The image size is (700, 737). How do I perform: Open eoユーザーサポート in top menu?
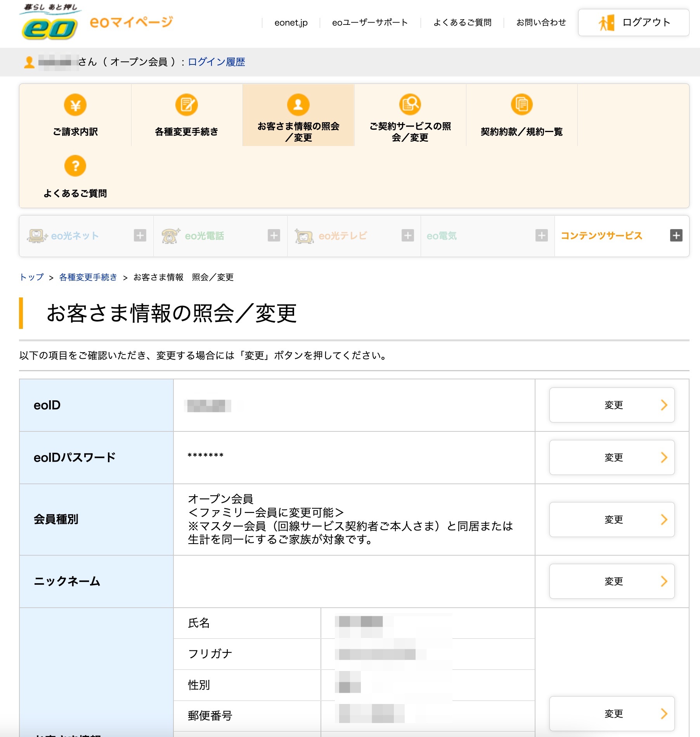370,23
